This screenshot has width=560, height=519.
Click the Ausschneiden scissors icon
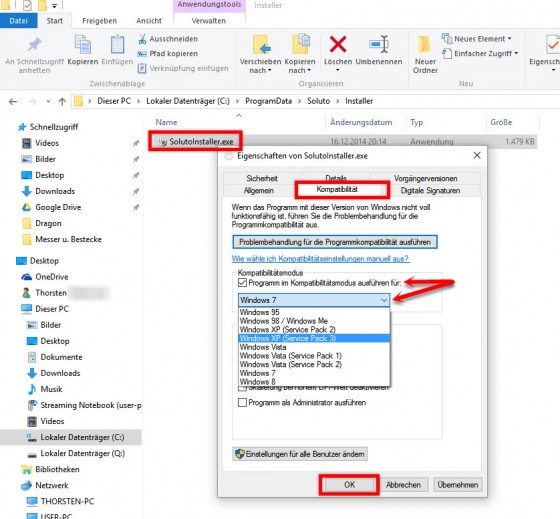[142, 39]
